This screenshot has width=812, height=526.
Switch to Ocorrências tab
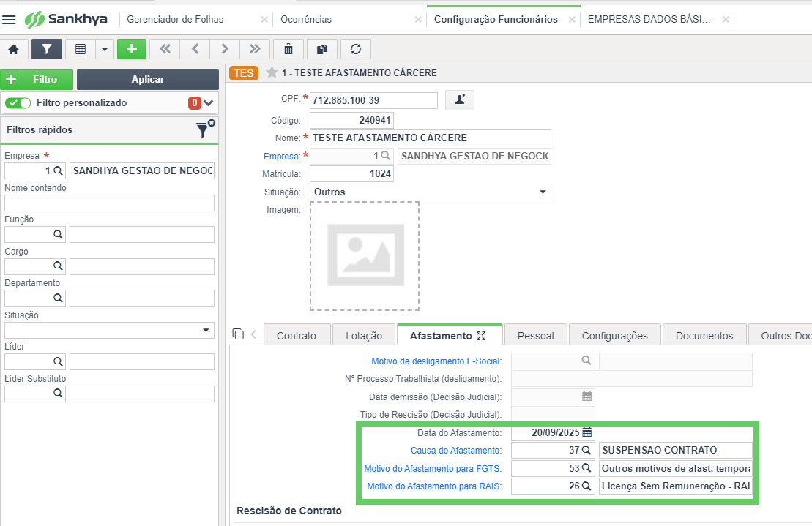tap(306, 19)
